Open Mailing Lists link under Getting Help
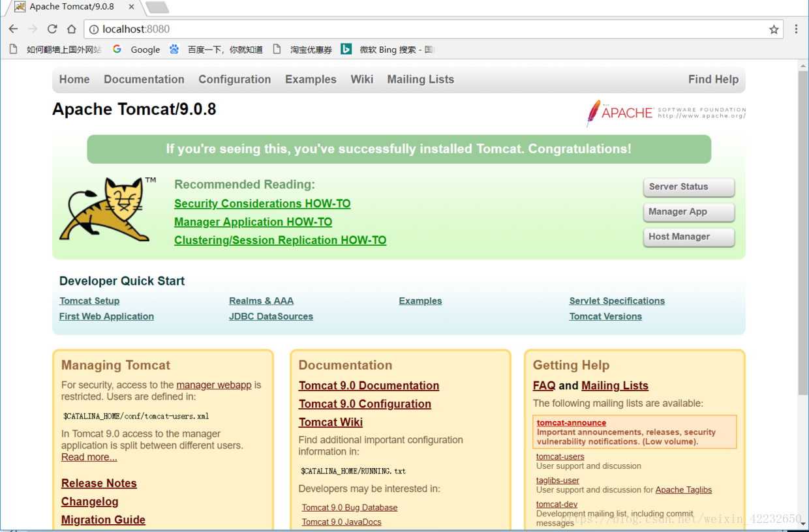This screenshot has height=532, width=809. [x=615, y=386]
